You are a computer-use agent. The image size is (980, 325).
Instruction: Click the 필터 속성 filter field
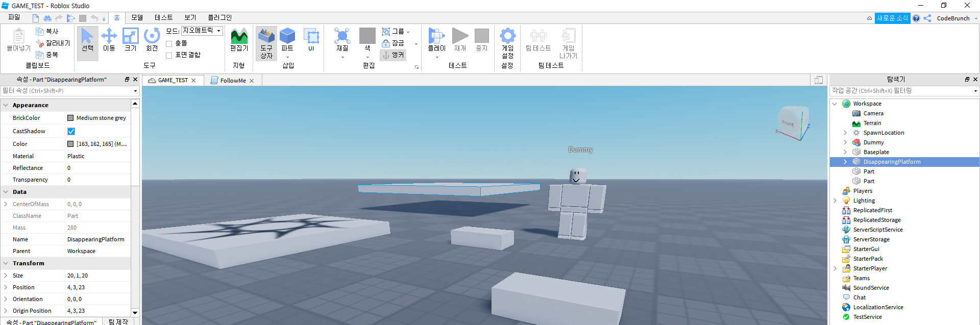[x=69, y=91]
